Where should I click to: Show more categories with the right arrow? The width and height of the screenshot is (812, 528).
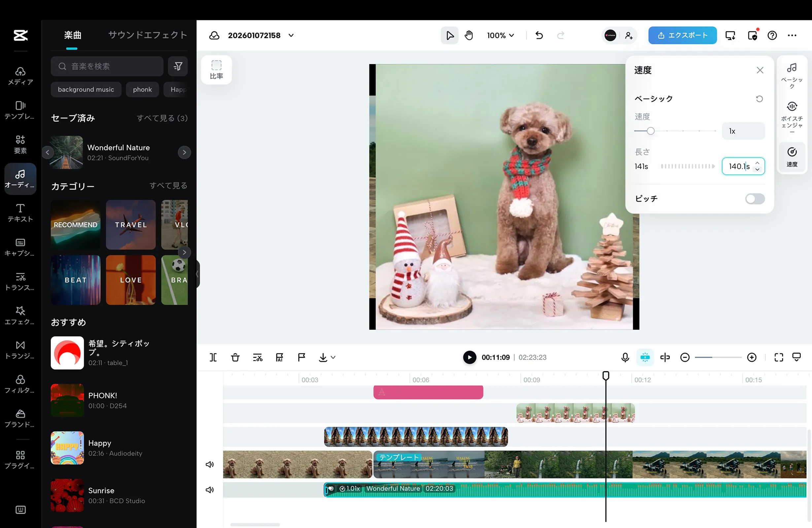184,252
